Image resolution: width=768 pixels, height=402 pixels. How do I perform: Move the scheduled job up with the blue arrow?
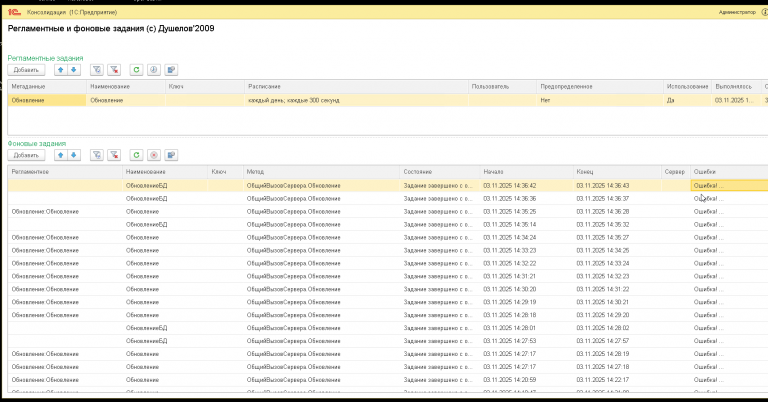click(x=60, y=70)
